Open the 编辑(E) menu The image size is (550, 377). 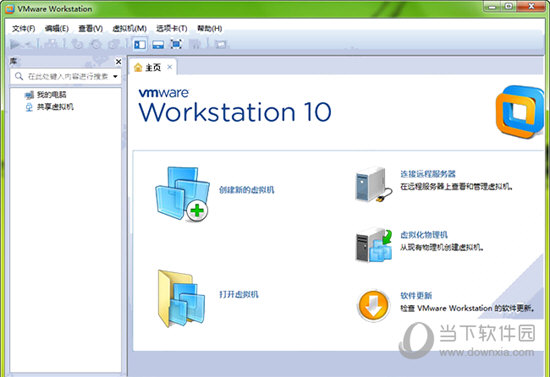point(57,28)
